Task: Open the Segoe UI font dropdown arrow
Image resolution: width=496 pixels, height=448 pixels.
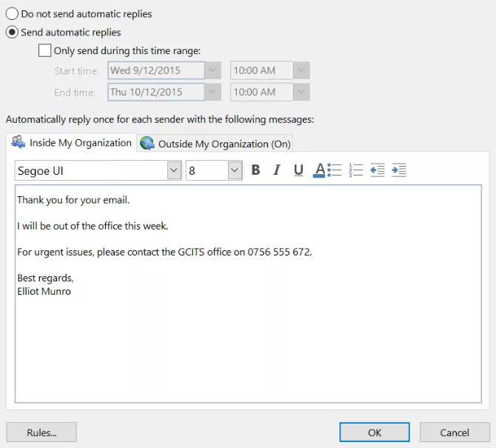Action: 174,170
